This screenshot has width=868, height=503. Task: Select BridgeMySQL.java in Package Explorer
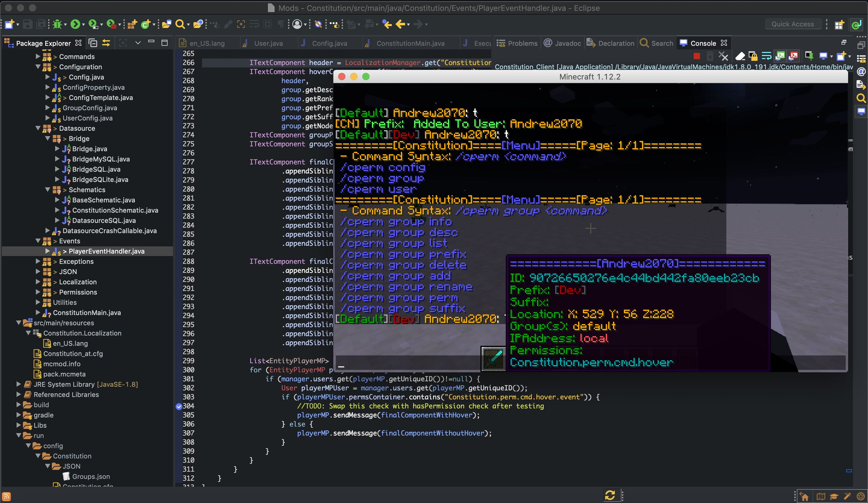coord(101,159)
